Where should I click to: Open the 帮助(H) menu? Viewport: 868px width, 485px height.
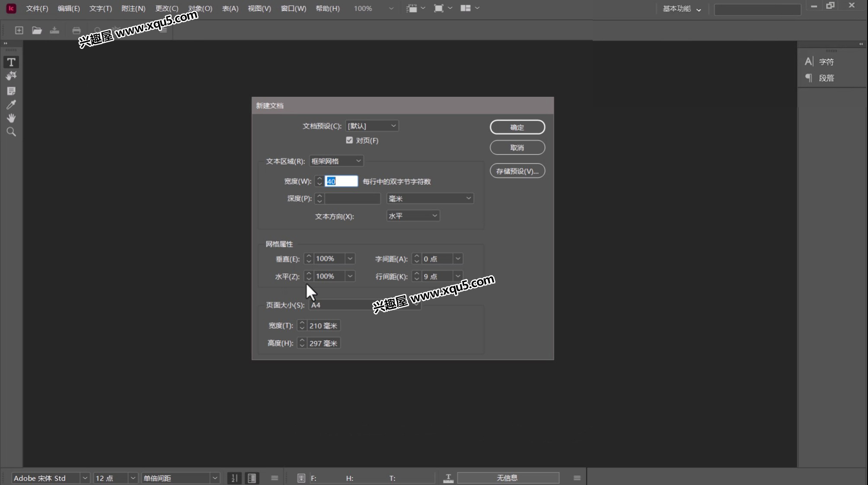point(328,8)
